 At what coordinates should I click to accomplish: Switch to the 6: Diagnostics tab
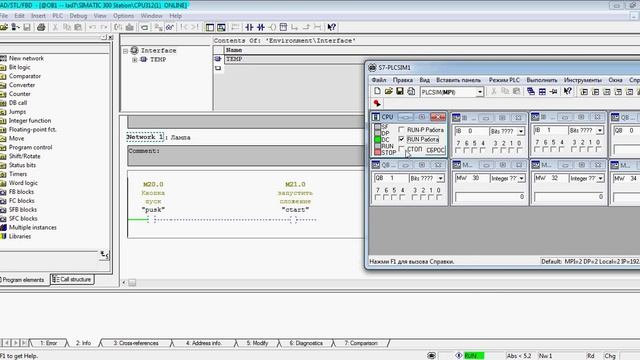point(306,343)
